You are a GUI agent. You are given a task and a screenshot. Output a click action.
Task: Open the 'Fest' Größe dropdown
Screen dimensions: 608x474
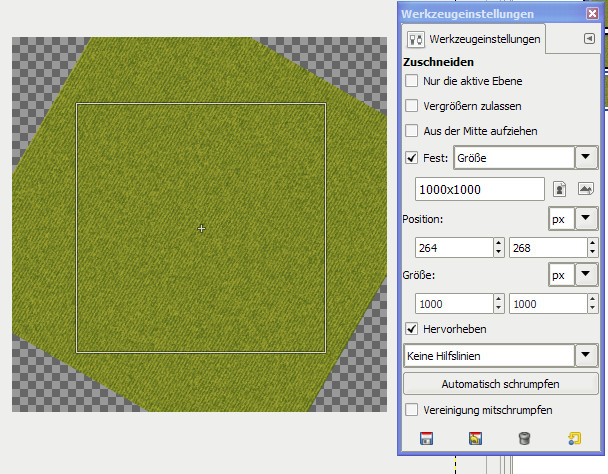[585, 157]
